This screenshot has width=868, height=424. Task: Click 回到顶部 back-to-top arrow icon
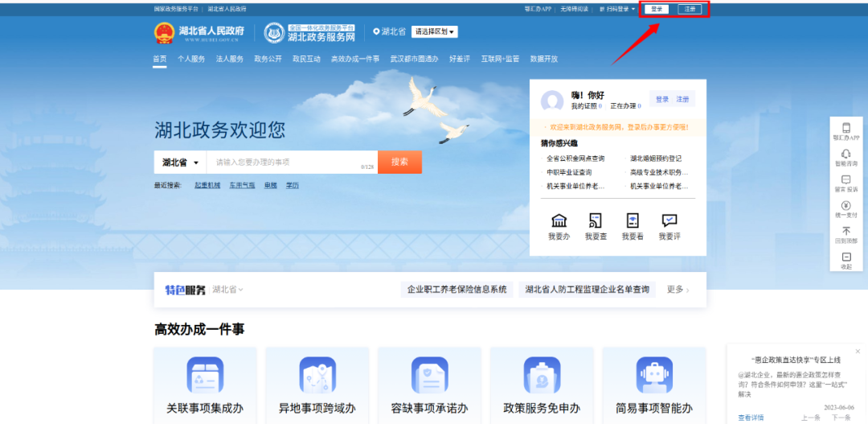click(845, 232)
